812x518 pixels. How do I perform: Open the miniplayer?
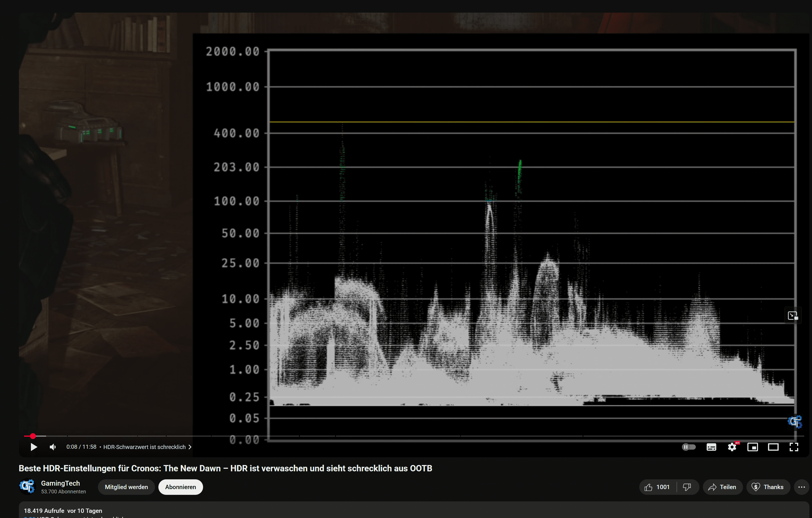752,447
